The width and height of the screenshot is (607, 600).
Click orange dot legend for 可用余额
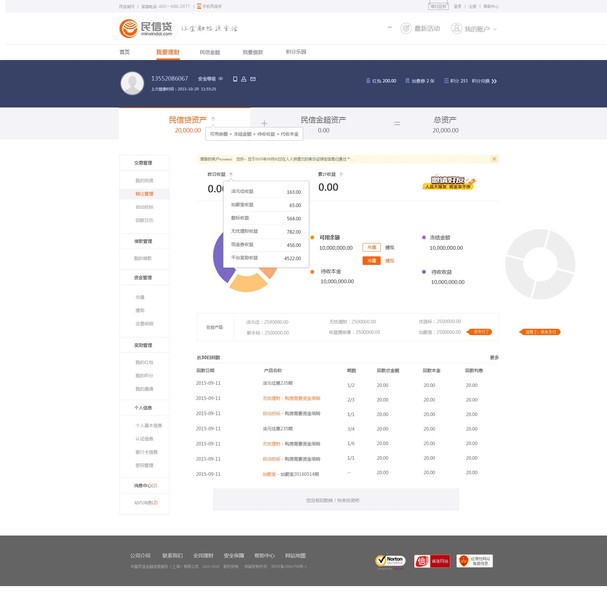pos(312,237)
